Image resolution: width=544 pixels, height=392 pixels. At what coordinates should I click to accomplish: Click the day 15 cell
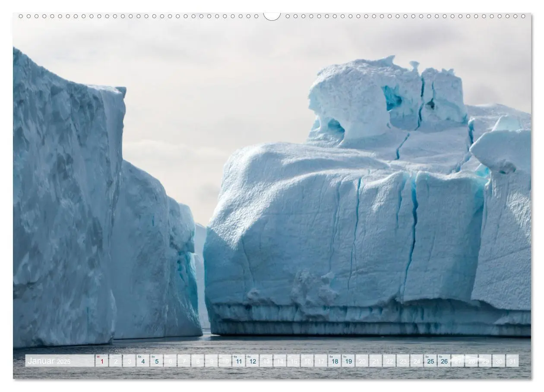294,361
